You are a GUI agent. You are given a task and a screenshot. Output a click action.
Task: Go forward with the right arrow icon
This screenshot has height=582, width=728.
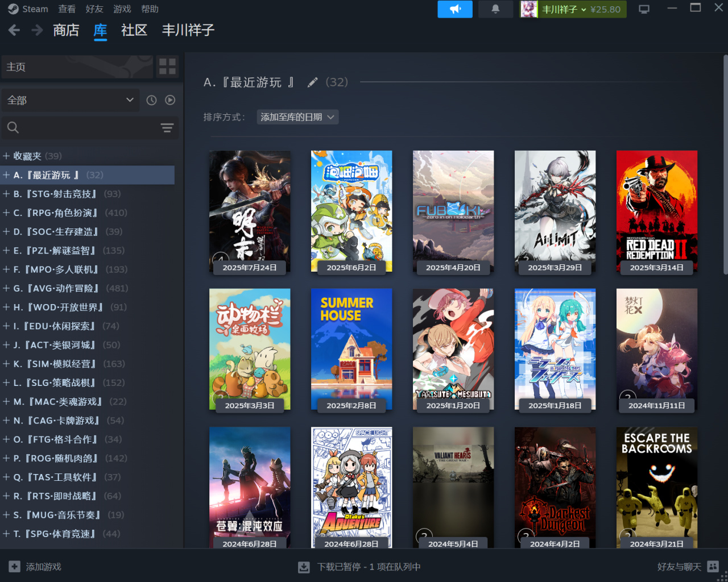37,30
